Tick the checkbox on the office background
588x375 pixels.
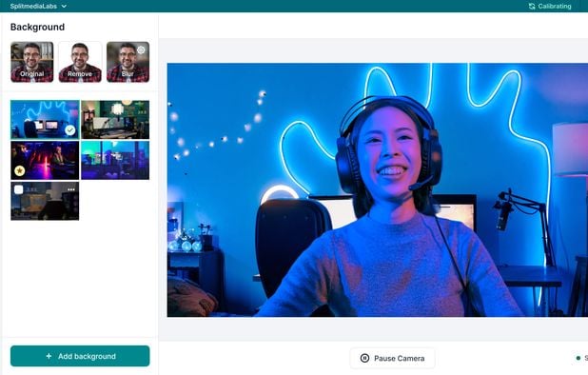19,189
